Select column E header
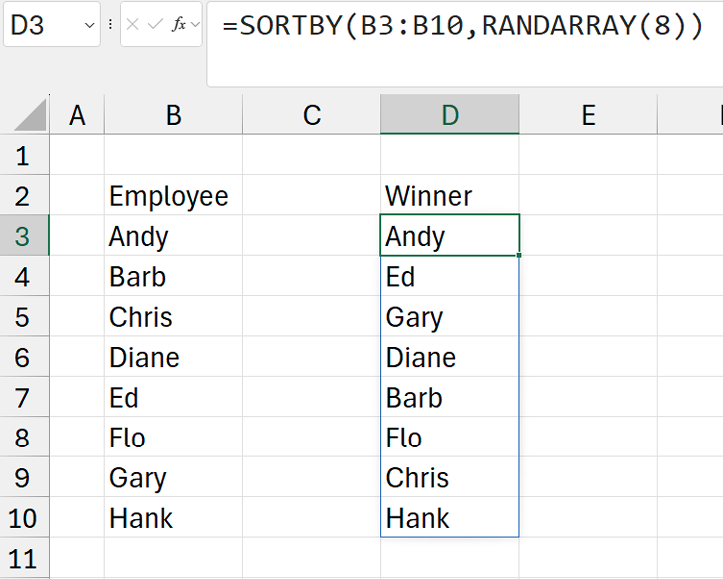The height and width of the screenshot is (579, 723). [x=588, y=116]
